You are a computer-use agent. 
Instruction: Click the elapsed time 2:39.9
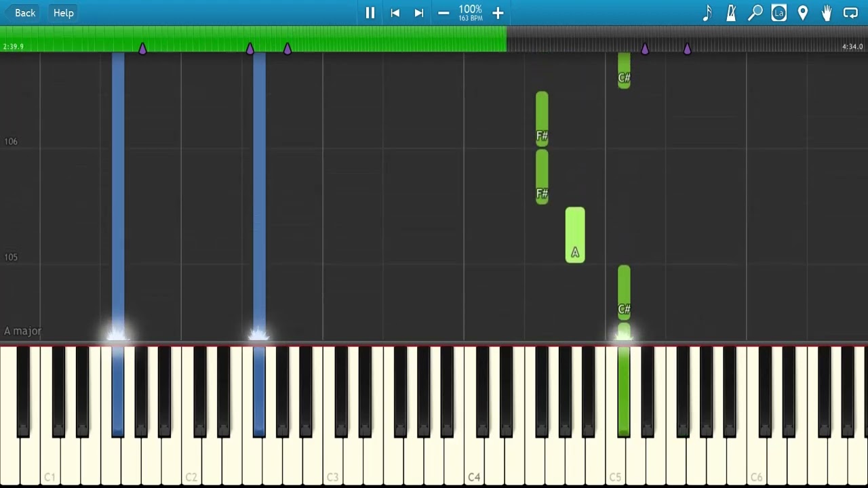click(x=13, y=47)
